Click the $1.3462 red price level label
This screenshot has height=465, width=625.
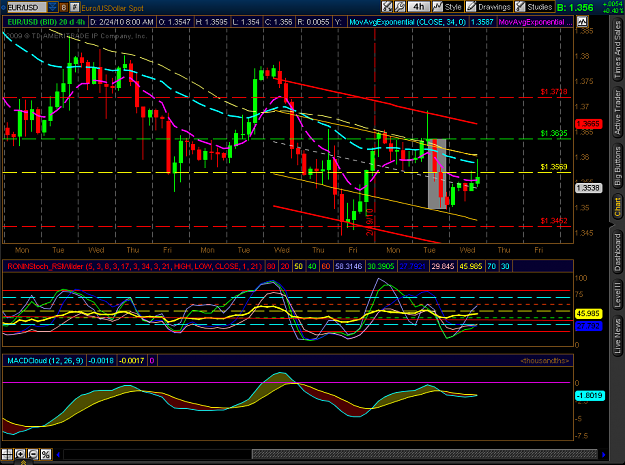[x=554, y=221]
